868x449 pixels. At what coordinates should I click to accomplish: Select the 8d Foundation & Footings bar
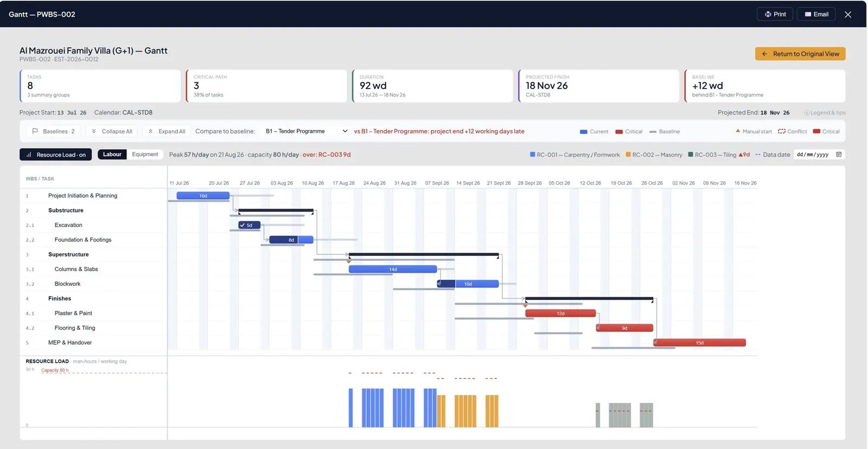tap(291, 240)
